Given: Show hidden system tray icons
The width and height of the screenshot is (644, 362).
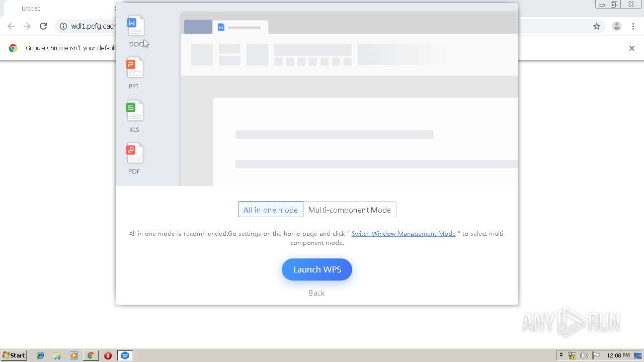Looking at the screenshot, I should [x=561, y=355].
